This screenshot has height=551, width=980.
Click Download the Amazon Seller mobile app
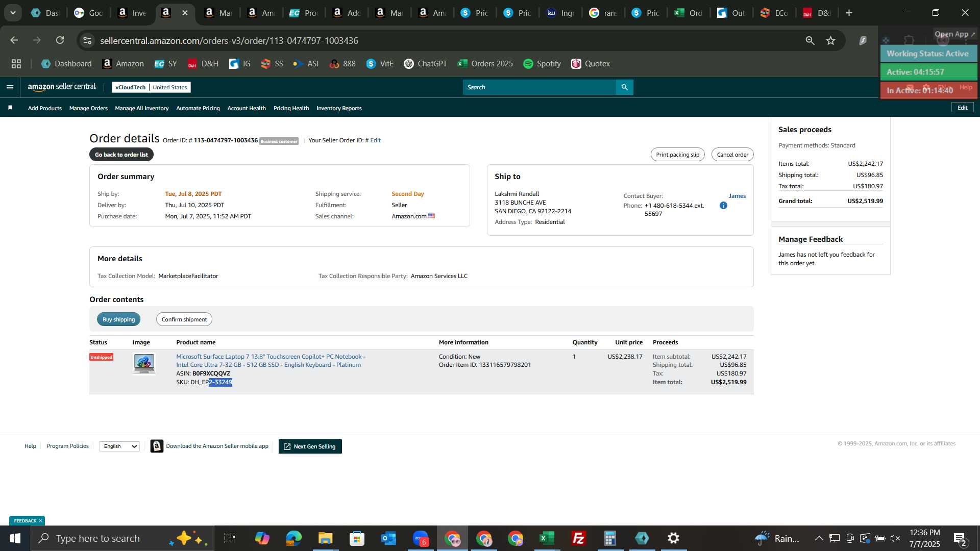tap(209, 446)
